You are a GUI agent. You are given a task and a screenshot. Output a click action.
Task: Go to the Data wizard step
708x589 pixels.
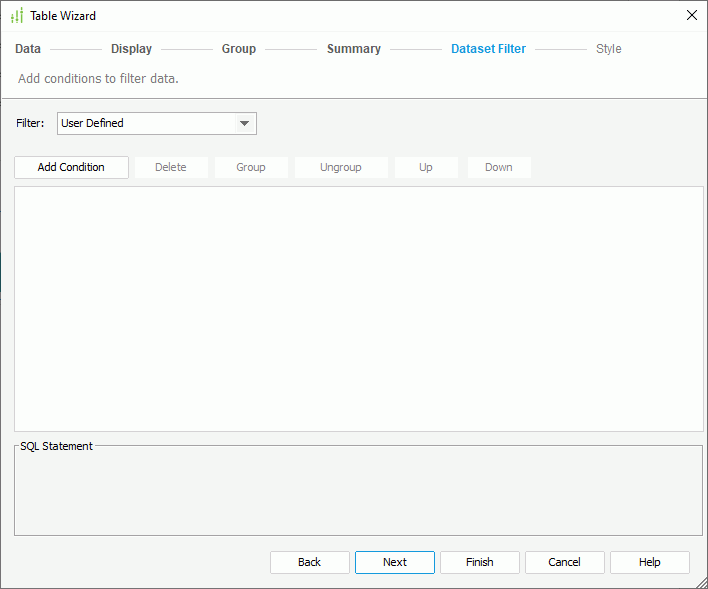tap(28, 49)
